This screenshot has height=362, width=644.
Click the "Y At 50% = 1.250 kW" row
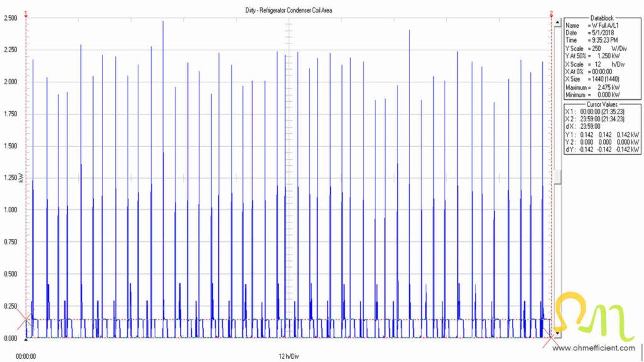click(x=592, y=56)
